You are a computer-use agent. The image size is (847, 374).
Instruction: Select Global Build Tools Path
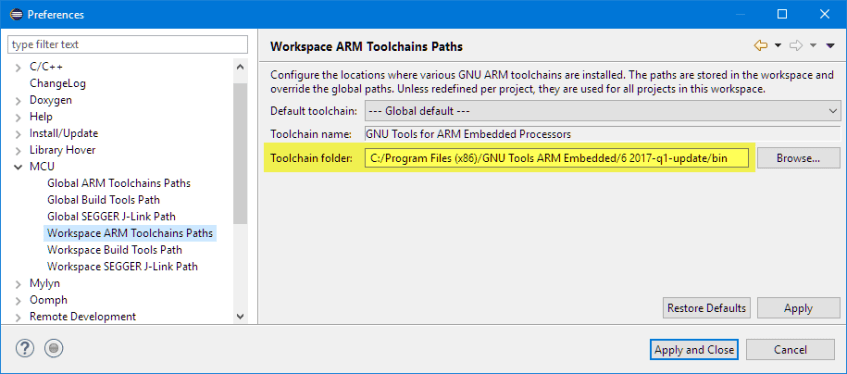click(x=103, y=200)
